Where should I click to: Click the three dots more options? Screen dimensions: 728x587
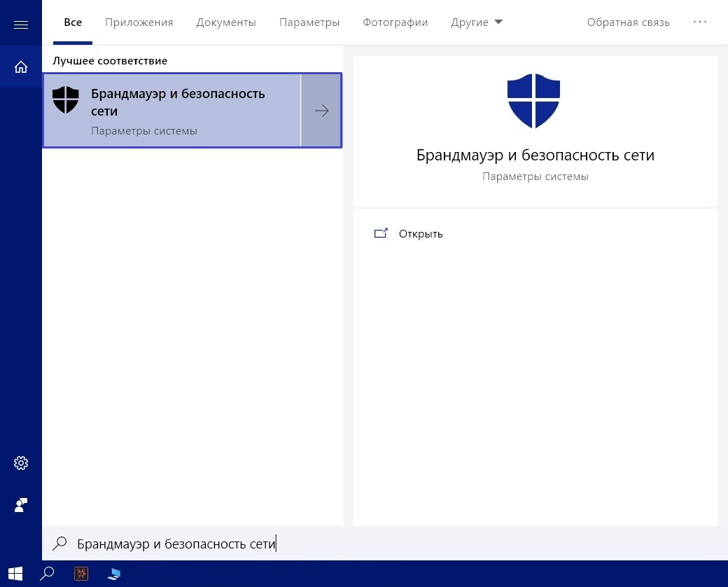coord(700,22)
